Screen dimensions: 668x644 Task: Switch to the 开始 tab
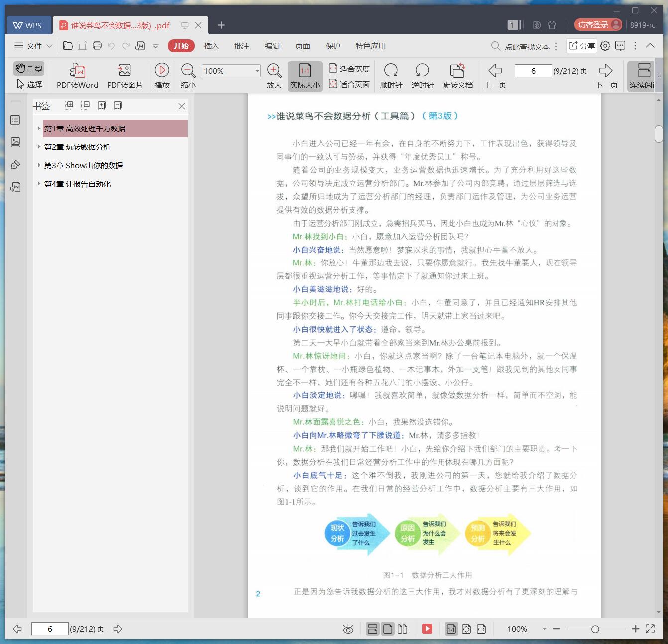click(181, 46)
